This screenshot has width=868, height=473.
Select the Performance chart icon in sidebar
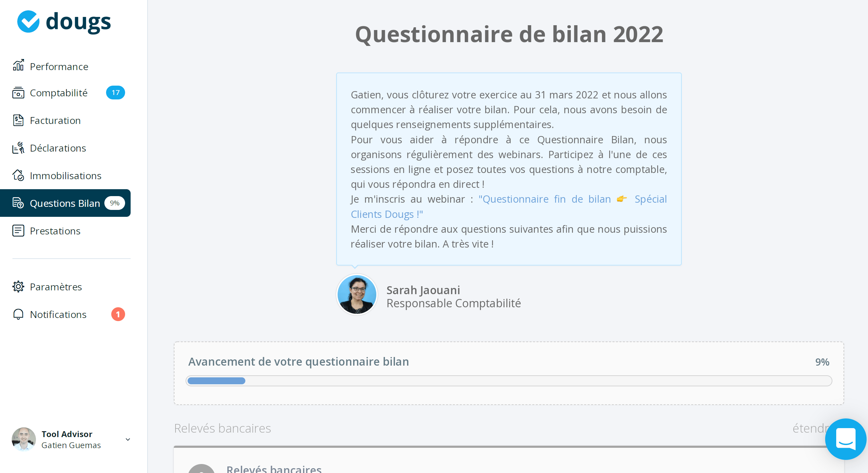coord(18,66)
